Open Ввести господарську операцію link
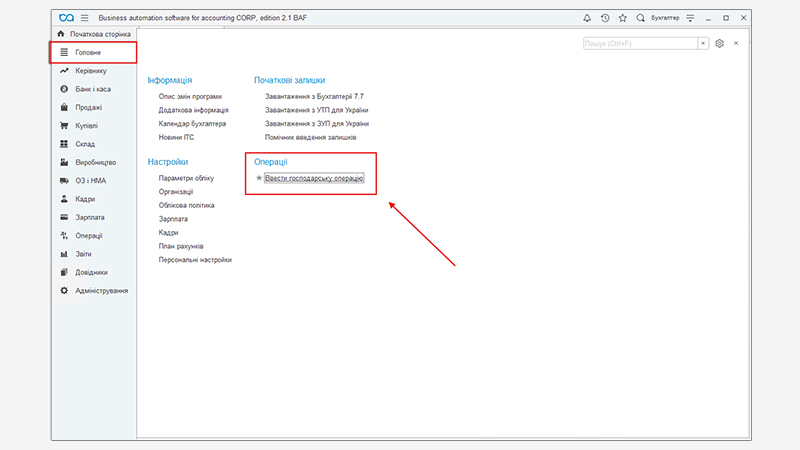Screen dimensions: 800x450 [314, 178]
